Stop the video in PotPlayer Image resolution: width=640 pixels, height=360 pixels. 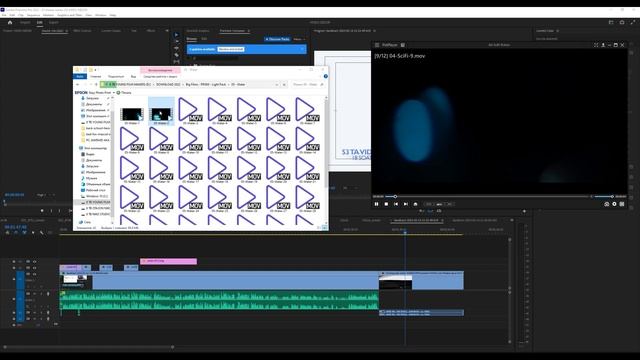coord(386,204)
